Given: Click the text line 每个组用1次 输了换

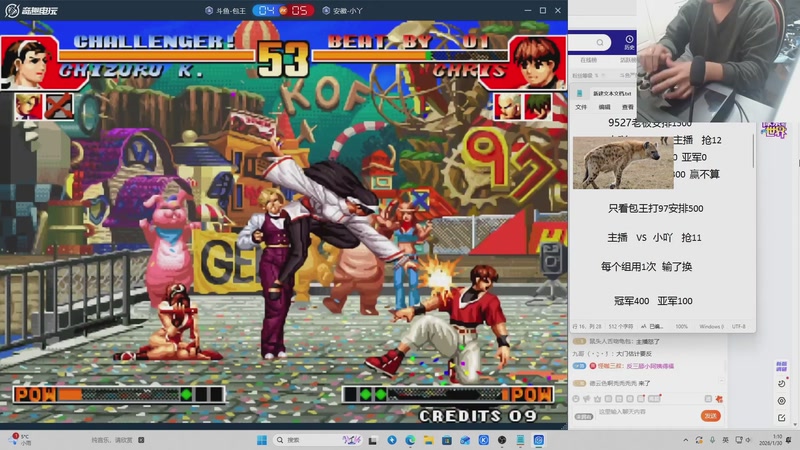Looking at the screenshot, I should click(x=646, y=266).
